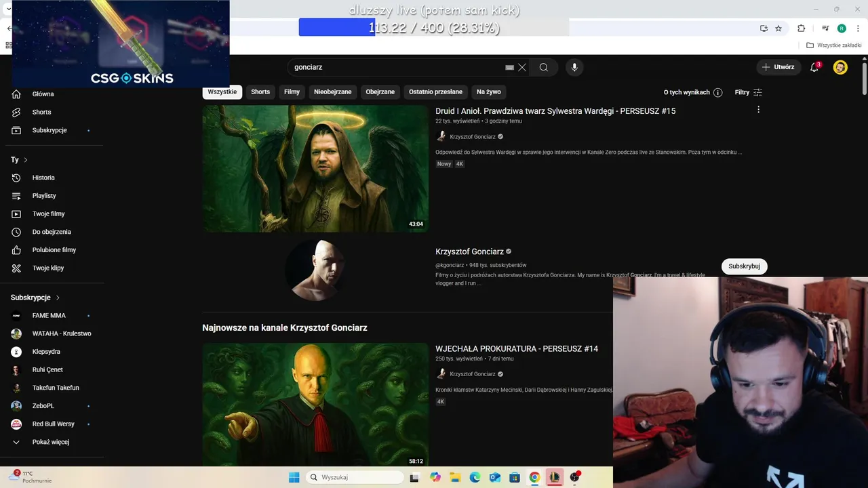Viewport: 868px width, 488px height.
Task: Open the Chrome three-dot menu
Action: [859, 28]
